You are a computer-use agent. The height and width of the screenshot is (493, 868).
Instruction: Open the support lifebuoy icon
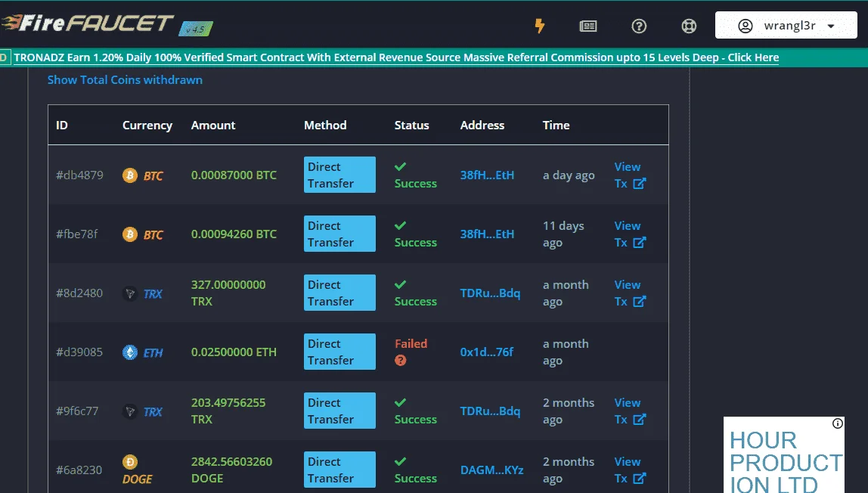(x=689, y=26)
